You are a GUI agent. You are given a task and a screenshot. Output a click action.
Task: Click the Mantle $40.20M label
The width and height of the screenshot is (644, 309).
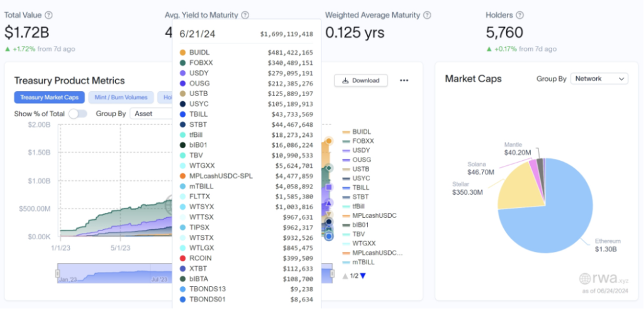[518, 149]
